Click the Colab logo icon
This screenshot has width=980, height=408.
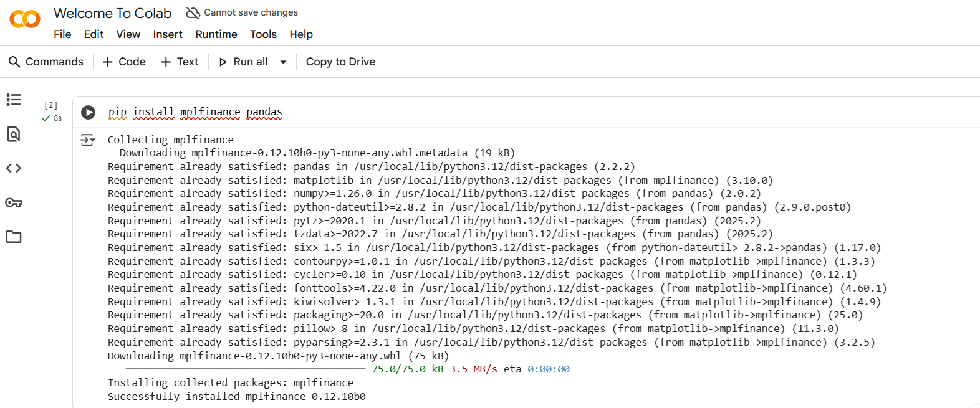tap(25, 19)
